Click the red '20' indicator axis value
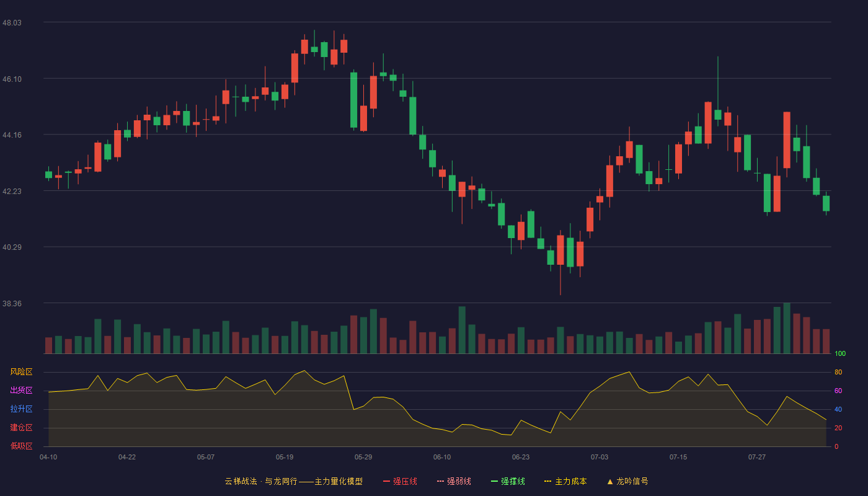Image resolution: width=868 pixels, height=496 pixels. pyautogui.click(x=838, y=428)
